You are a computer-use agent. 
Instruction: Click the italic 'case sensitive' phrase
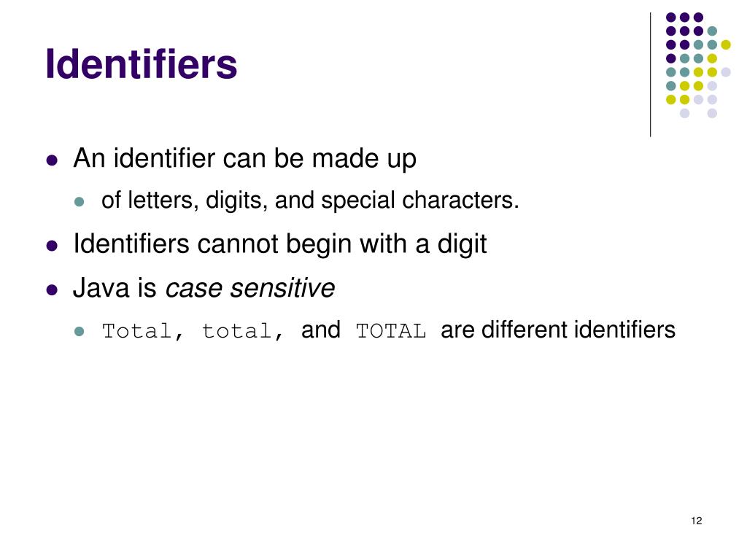(x=250, y=288)
